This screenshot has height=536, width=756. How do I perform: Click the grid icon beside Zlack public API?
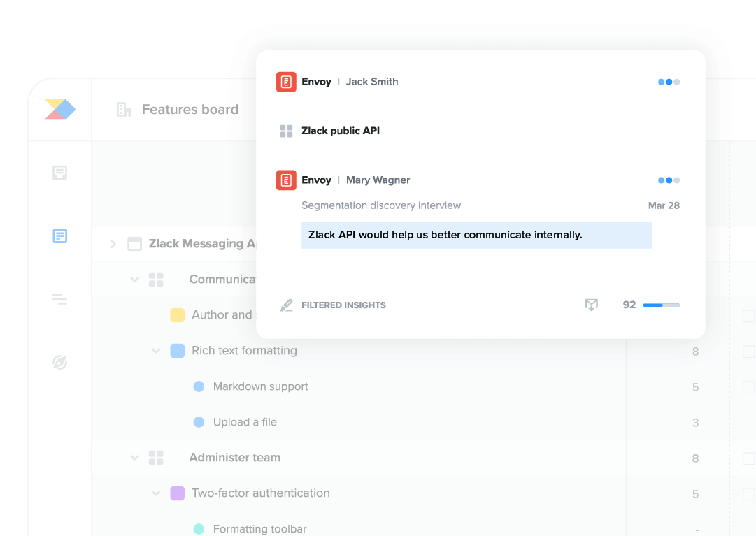click(286, 131)
